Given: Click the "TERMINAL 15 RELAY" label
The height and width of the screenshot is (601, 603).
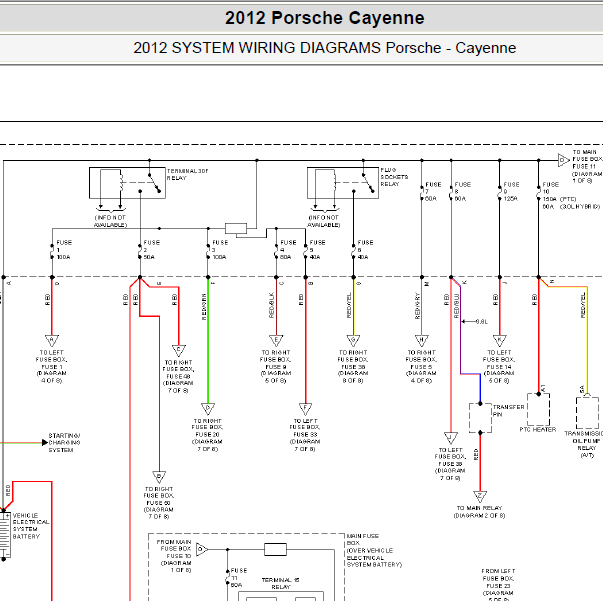Looking at the screenshot, I should pyautogui.click(x=280, y=583).
